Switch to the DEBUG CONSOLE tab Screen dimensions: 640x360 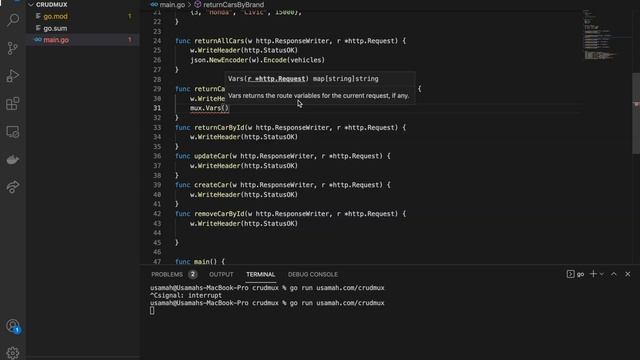313,274
